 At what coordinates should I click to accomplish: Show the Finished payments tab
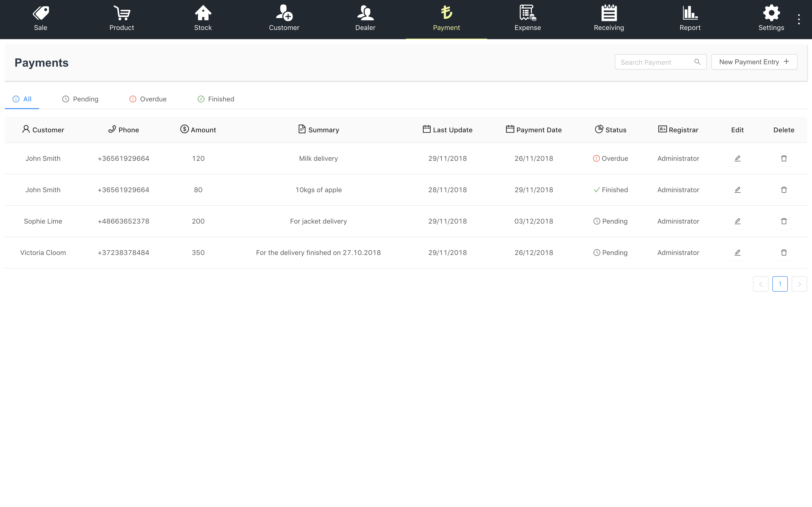[x=216, y=99]
